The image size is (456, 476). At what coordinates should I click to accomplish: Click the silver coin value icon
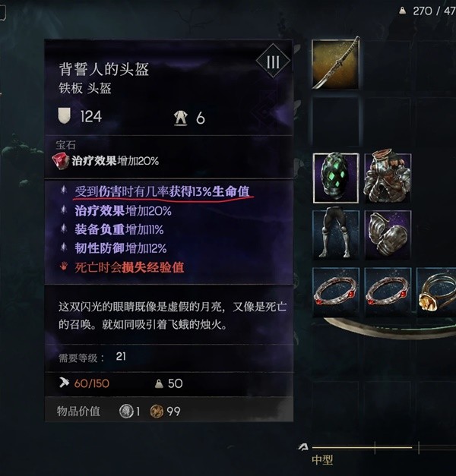coord(126,411)
